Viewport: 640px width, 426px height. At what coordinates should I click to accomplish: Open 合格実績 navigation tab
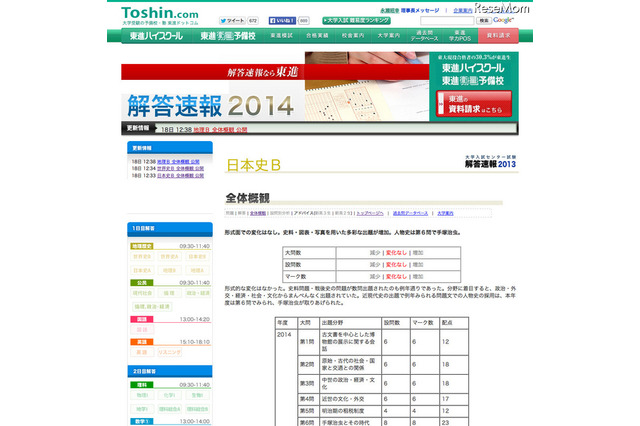(317, 36)
